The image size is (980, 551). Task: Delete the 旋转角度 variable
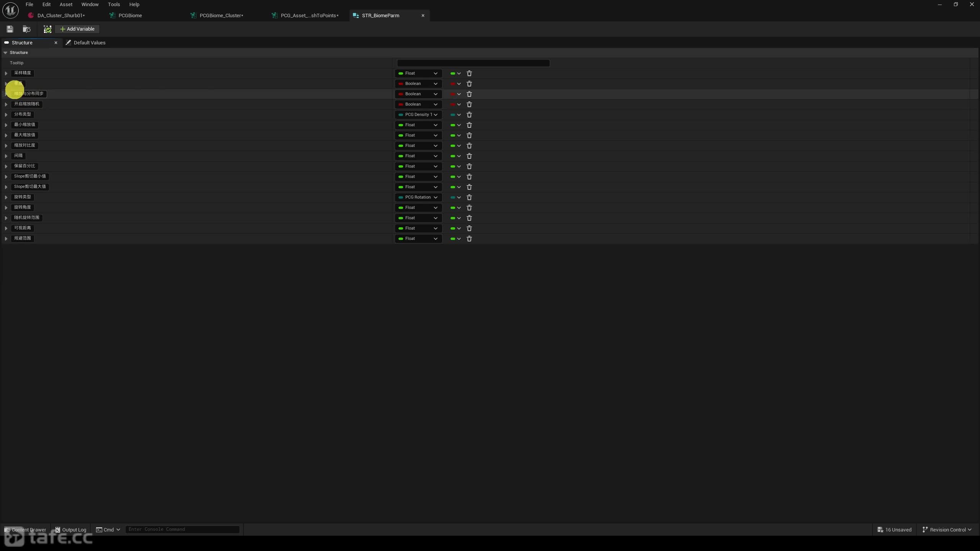[469, 207]
